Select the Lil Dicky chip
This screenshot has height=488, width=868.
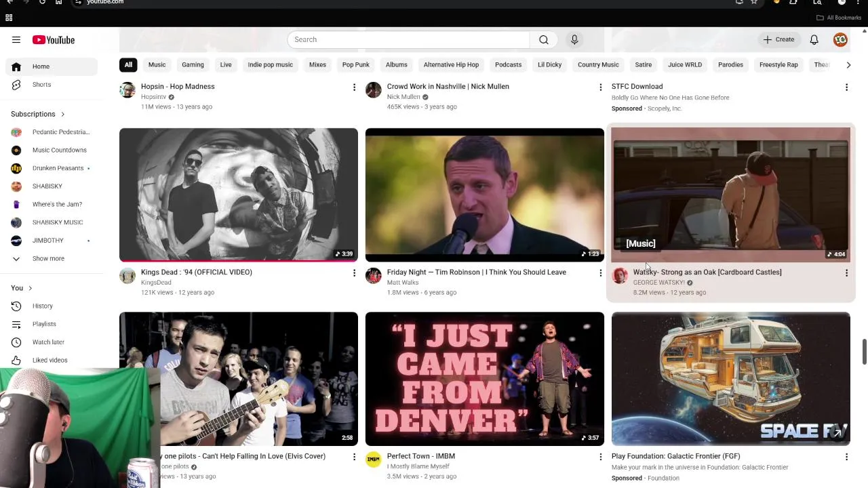(549, 64)
